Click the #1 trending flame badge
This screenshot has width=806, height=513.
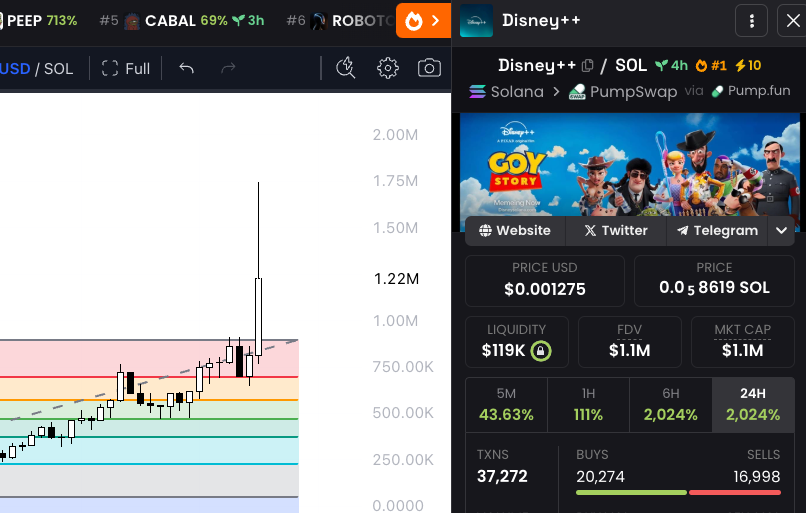click(711, 66)
